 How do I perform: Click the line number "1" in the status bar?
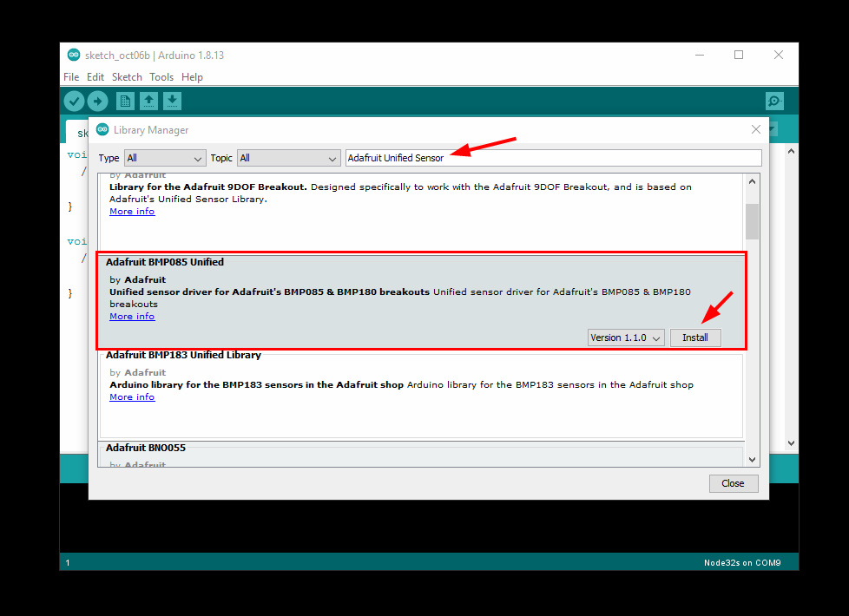pos(68,563)
